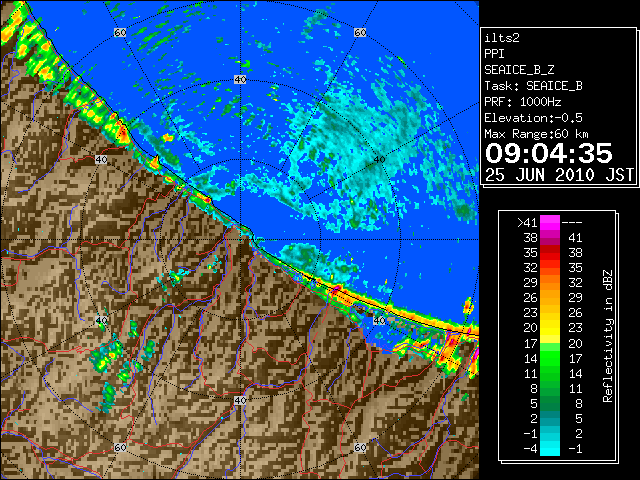
Task: Click the 40 km label over the sea echo
Action: point(379,160)
